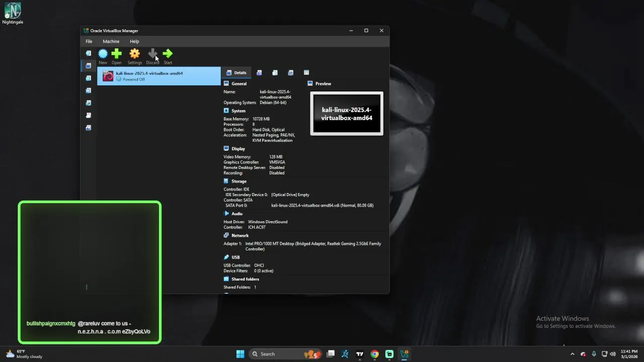Click the USB Controller OHCI value

(x=259, y=265)
